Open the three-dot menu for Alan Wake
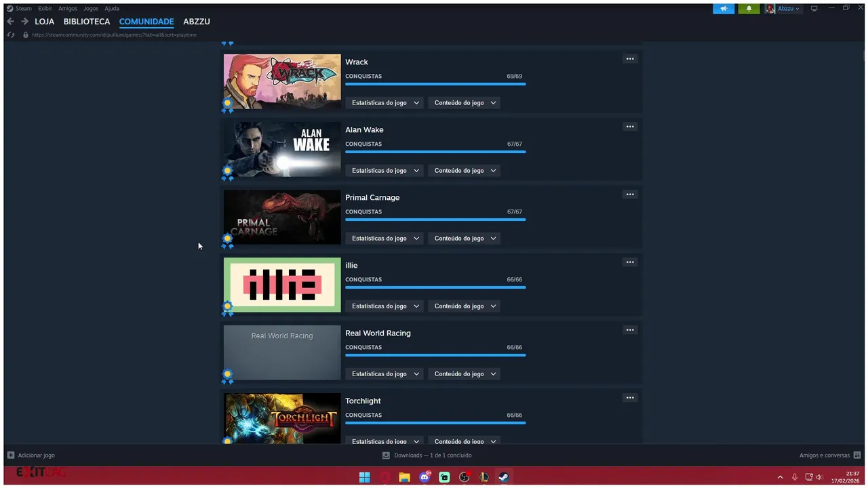 (630, 127)
